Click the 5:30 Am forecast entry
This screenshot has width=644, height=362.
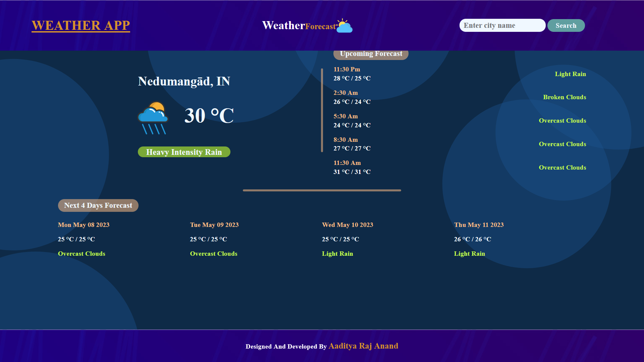[x=345, y=116]
